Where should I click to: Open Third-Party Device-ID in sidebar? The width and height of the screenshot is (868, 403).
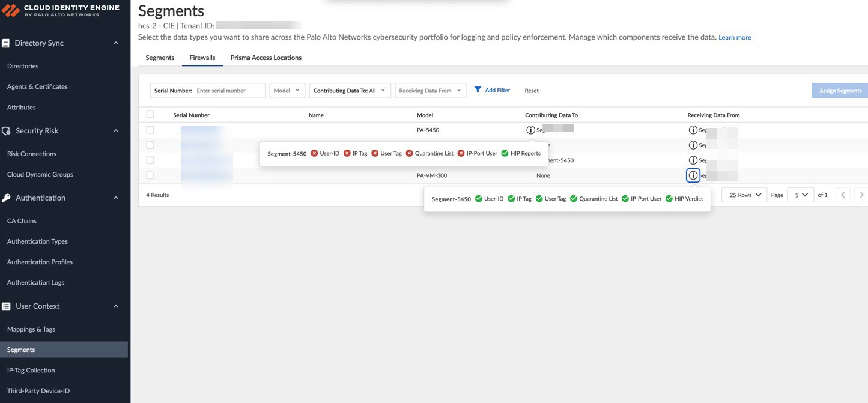38,390
